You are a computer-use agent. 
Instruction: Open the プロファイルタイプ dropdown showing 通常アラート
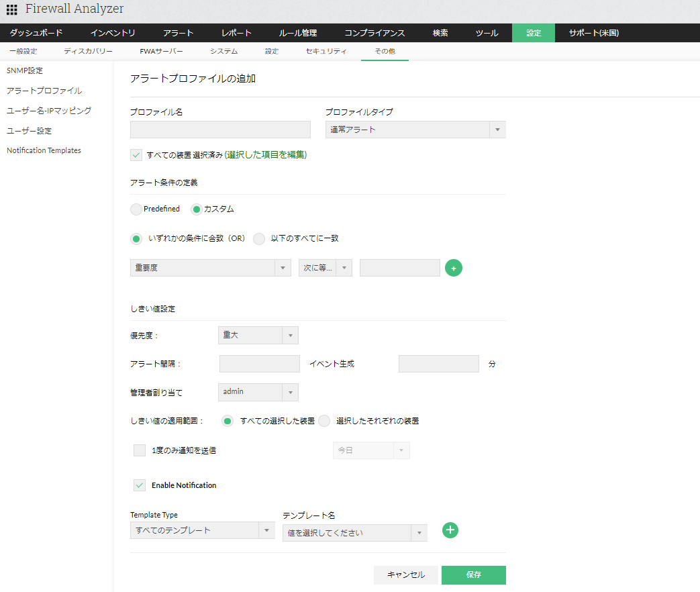(415, 130)
